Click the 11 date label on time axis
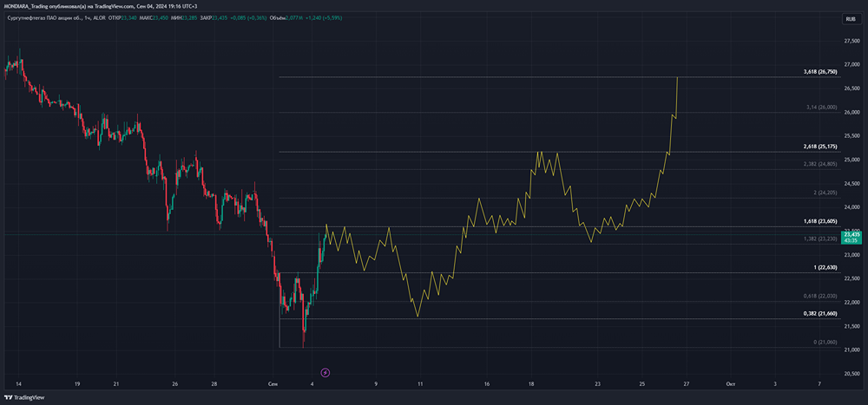 click(x=420, y=384)
